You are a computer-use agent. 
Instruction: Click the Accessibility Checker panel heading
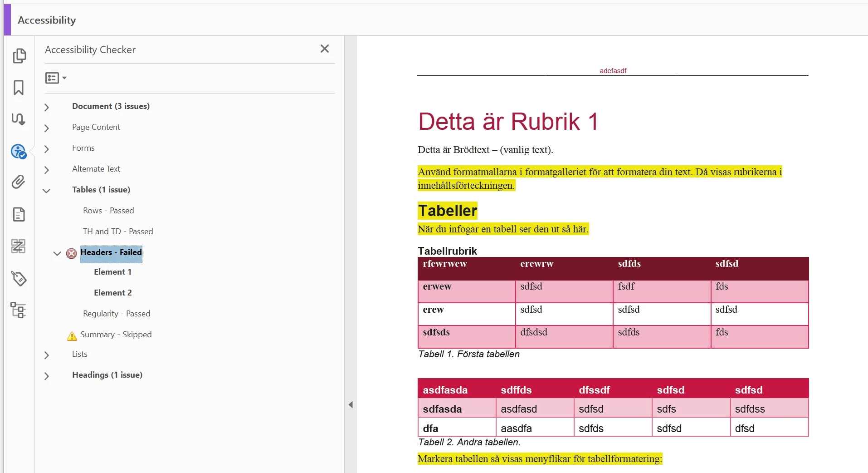pyautogui.click(x=90, y=49)
